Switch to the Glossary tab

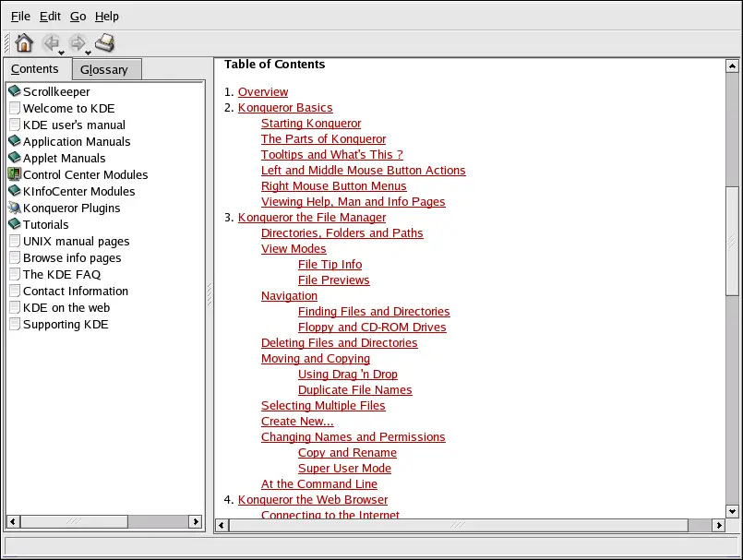pyautogui.click(x=104, y=69)
